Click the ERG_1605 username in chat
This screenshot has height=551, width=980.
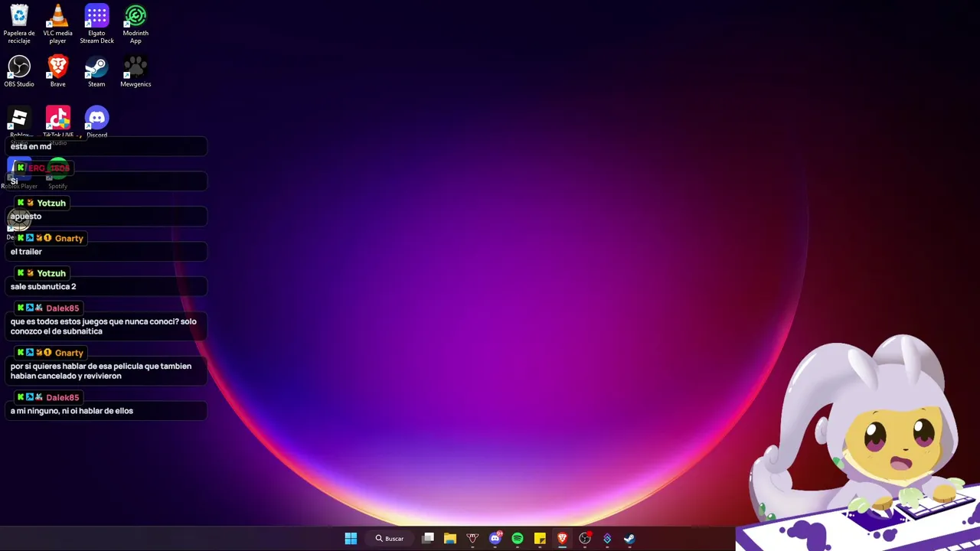[x=49, y=168]
